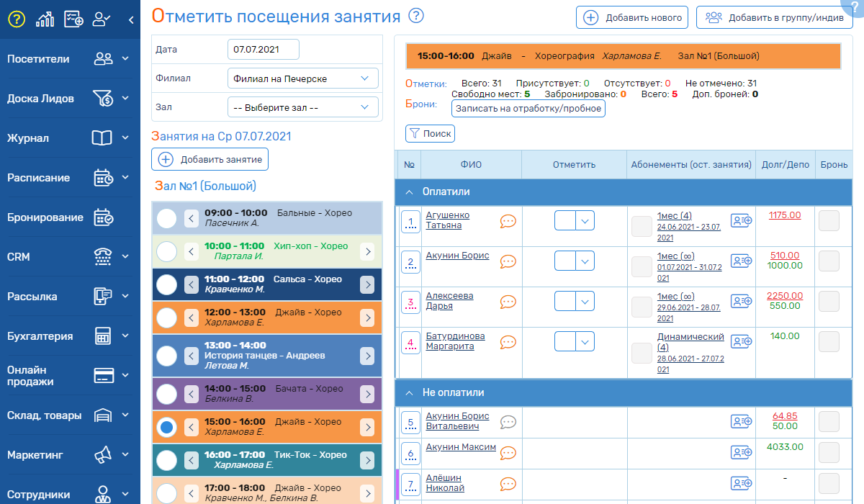Screen dimensions: 864x504
Task: Click the statistics chart icon in top bar
Action: [x=45, y=19]
